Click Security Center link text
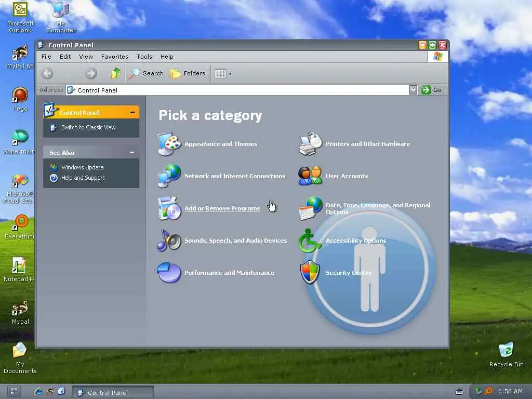 (349, 273)
